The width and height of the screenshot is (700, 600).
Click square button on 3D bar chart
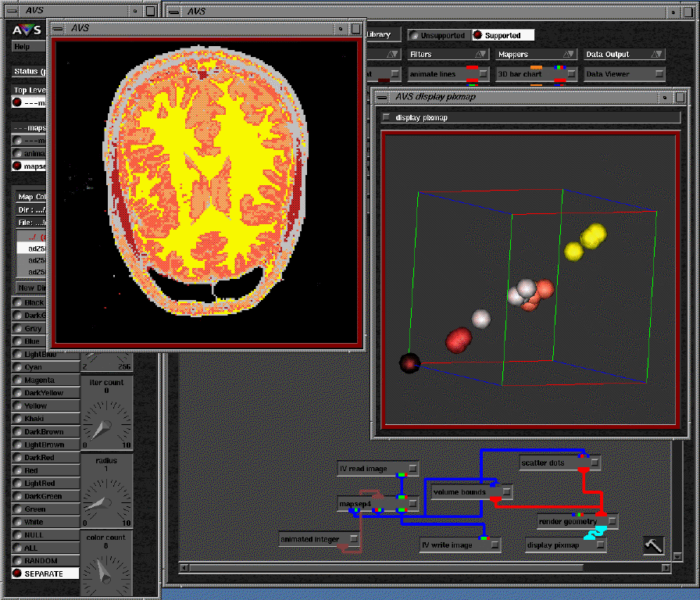[572, 74]
